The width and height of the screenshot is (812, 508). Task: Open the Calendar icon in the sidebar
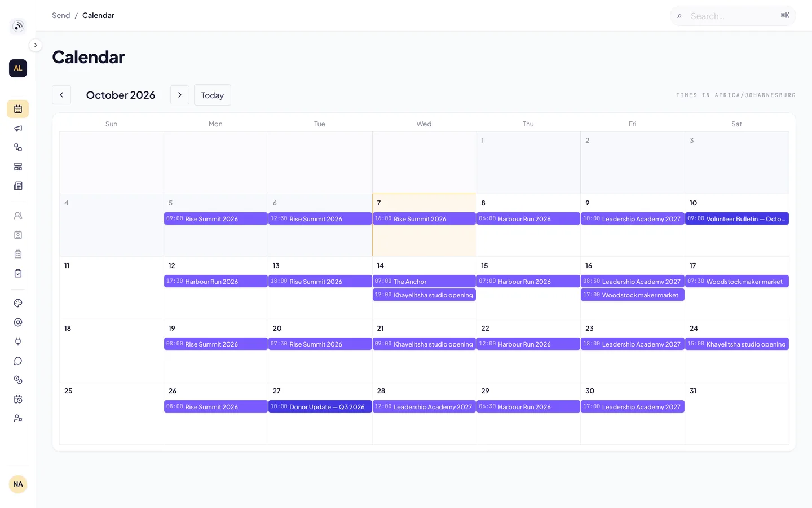coord(18,109)
